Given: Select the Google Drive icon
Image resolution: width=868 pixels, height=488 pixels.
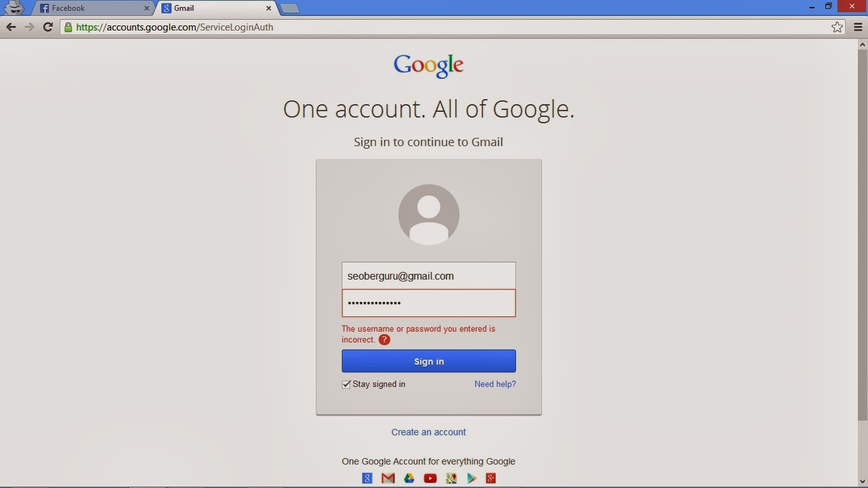Looking at the screenshot, I should click(409, 478).
